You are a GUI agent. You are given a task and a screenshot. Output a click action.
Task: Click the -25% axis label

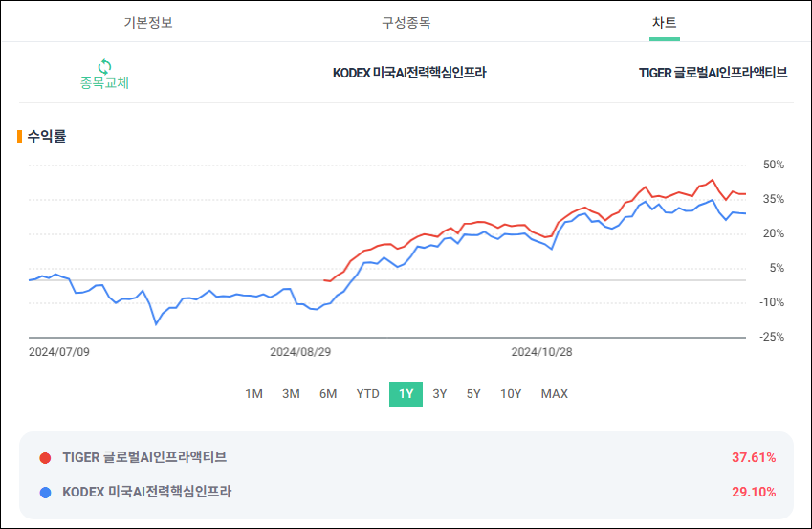(x=772, y=337)
